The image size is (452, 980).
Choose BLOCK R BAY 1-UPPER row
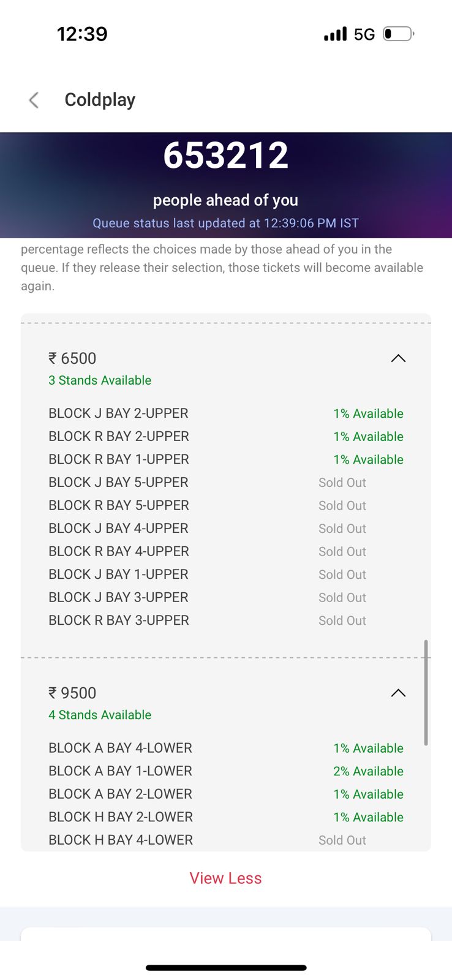coord(119,459)
